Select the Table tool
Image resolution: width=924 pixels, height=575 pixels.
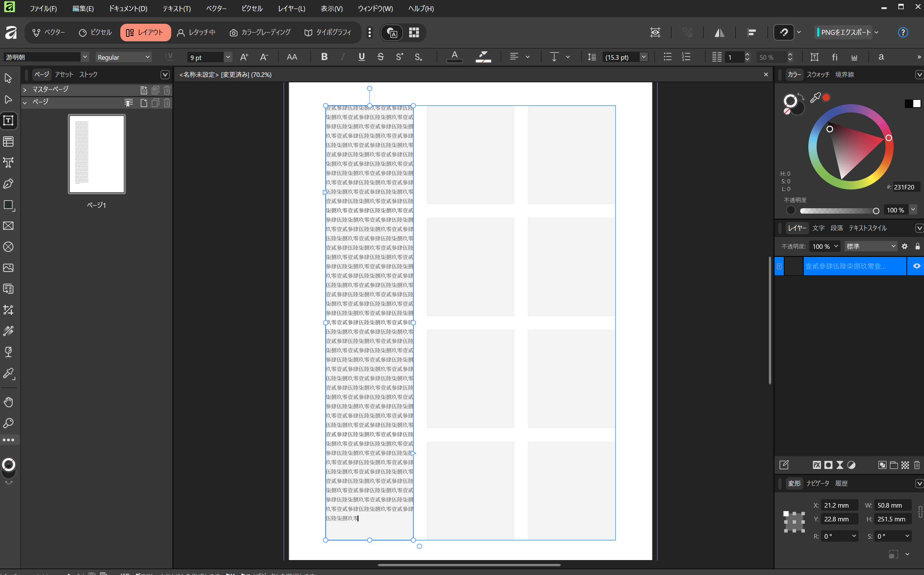[8, 142]
